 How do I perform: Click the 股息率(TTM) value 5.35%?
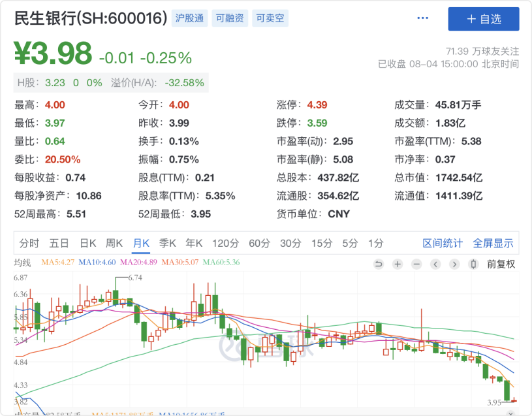(x=220, y=196)
